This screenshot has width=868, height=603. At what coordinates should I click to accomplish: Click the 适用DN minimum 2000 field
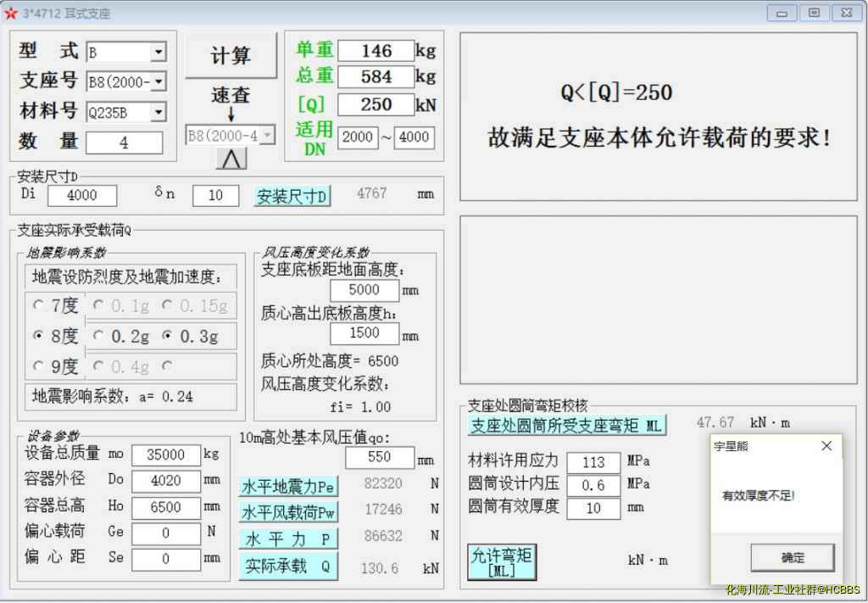point(358,137)
